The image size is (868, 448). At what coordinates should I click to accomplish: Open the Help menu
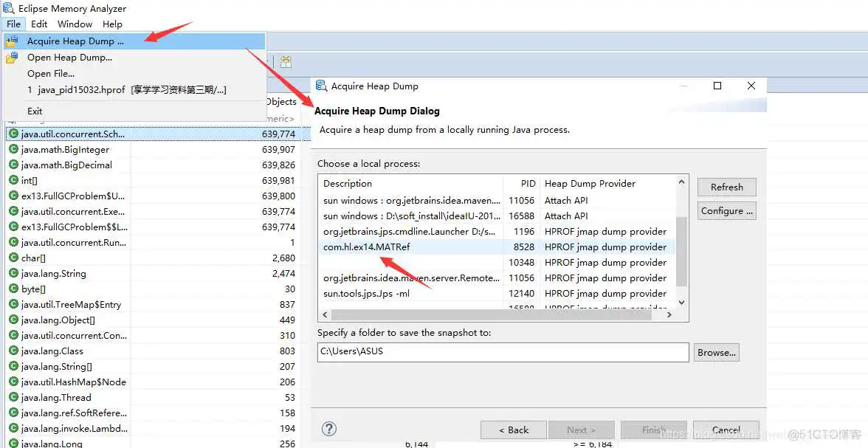pos(112,24)
